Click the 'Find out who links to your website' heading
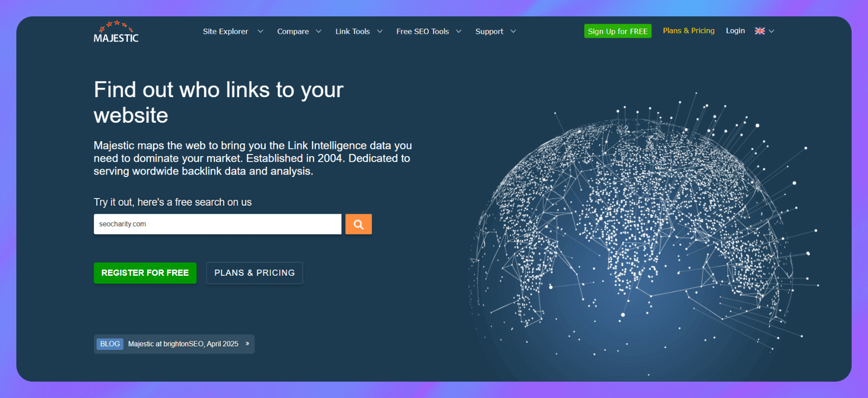Viewport: 868px width, 398px height. (x=219, y=102)
